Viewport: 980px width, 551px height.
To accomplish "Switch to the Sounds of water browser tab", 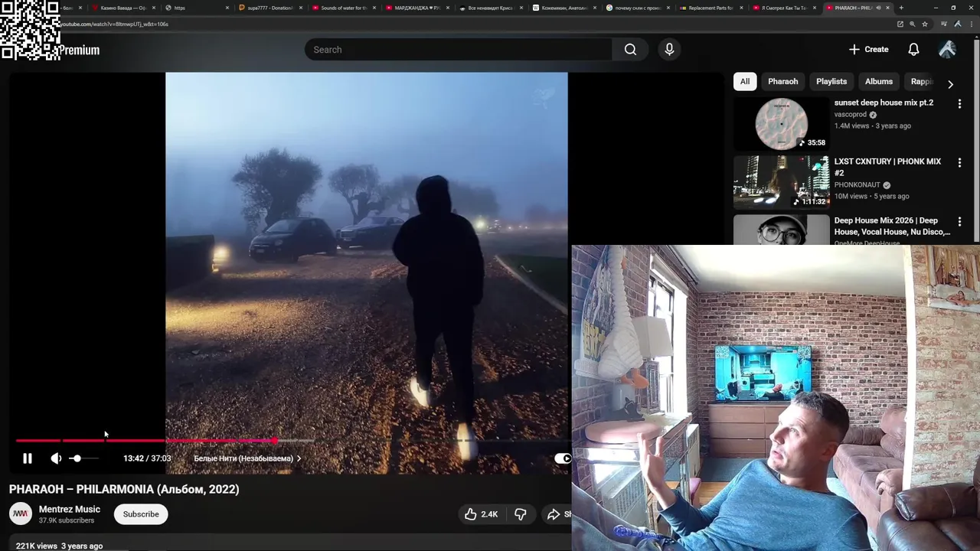I will [x=342, y=8].
